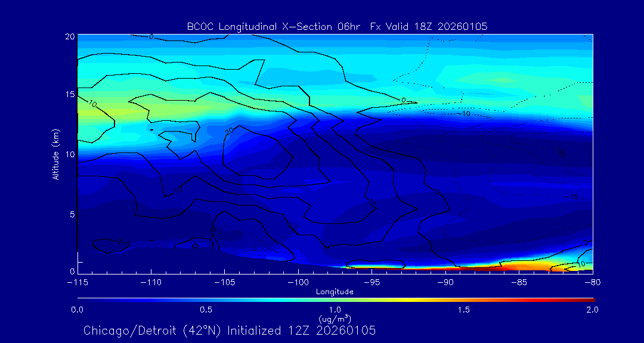
Task: Click the 20 km altitude tick label
Action: point(69,36)
